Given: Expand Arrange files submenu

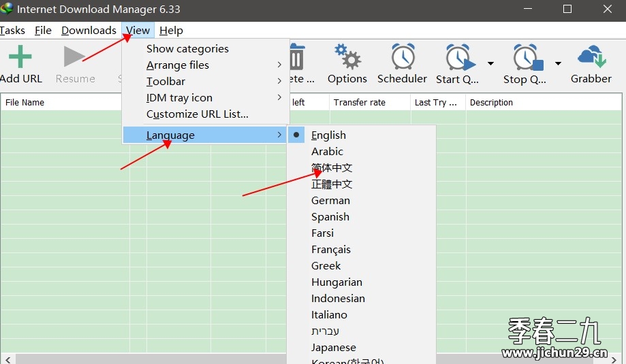Looking at the screenshot, I should pyautogui.click(x=206, y=65).
